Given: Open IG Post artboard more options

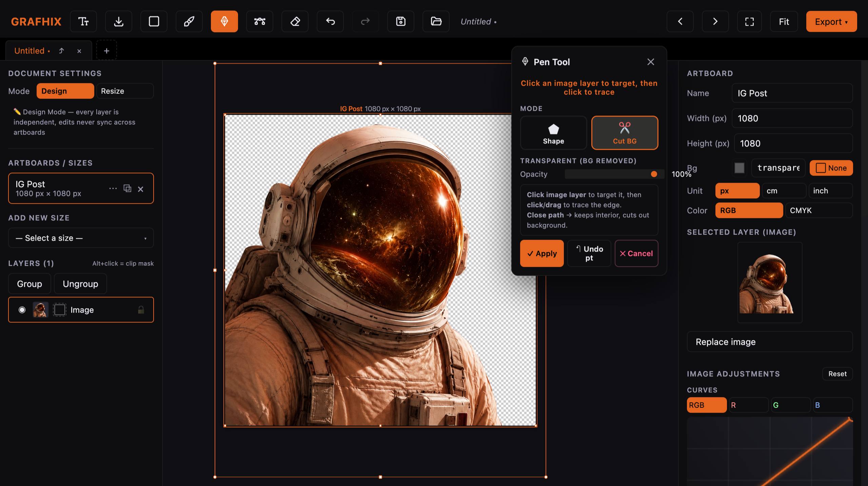Looking at the screenshot, I should tap(113, 189).
